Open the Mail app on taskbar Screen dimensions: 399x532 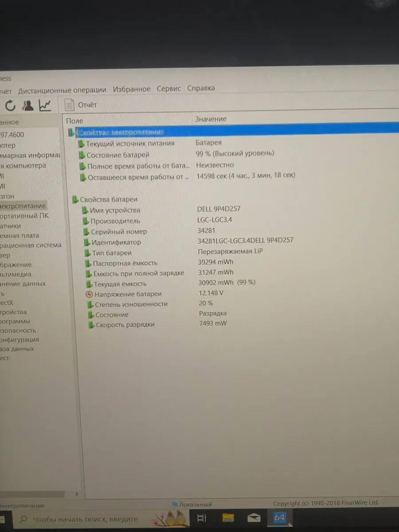click(x=254, y=518)
